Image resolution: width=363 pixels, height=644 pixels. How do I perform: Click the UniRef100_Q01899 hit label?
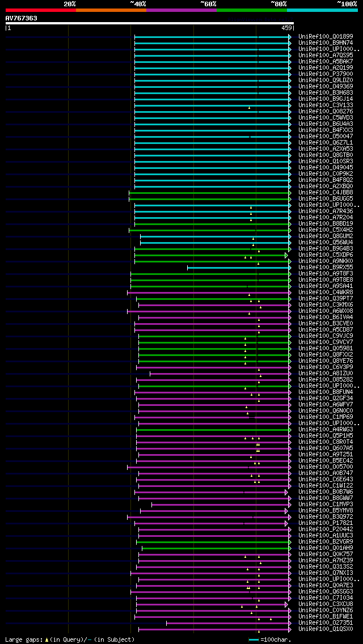point(326,36)
